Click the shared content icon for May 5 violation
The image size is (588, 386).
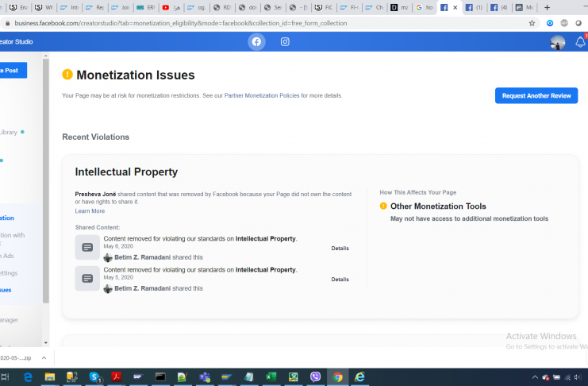click(x=87, y=278)
